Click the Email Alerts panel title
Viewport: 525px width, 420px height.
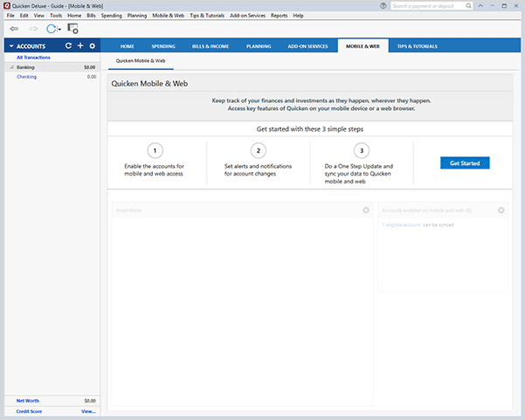129,210
